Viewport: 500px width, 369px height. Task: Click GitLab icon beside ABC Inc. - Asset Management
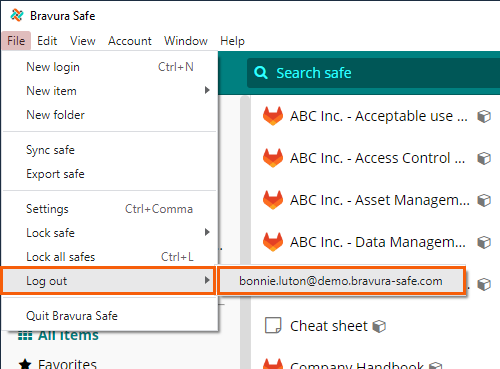273,200
